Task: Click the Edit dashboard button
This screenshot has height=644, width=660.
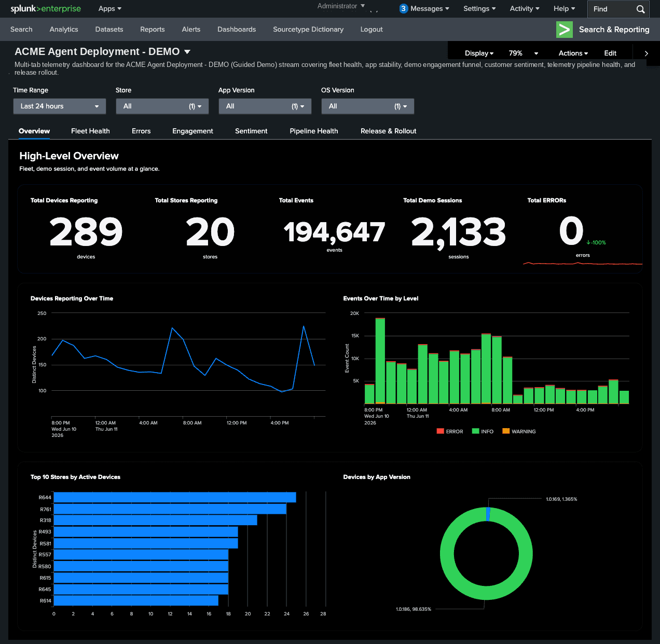Action: 610,53
